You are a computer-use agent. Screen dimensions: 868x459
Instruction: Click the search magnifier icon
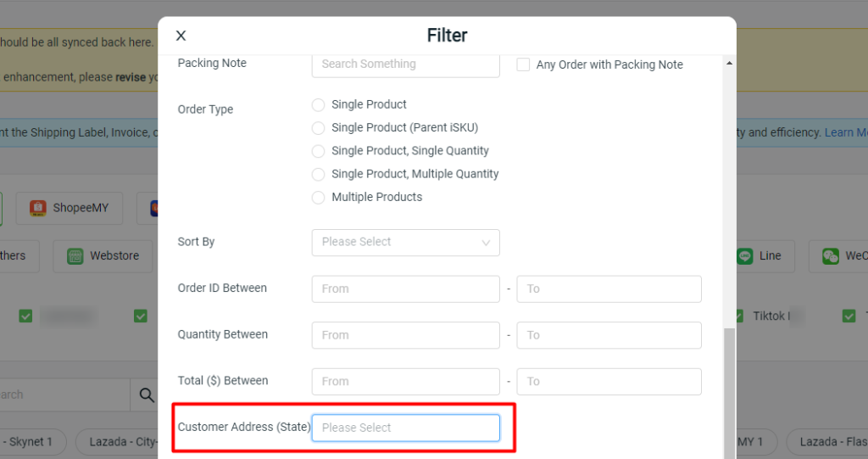147,395
